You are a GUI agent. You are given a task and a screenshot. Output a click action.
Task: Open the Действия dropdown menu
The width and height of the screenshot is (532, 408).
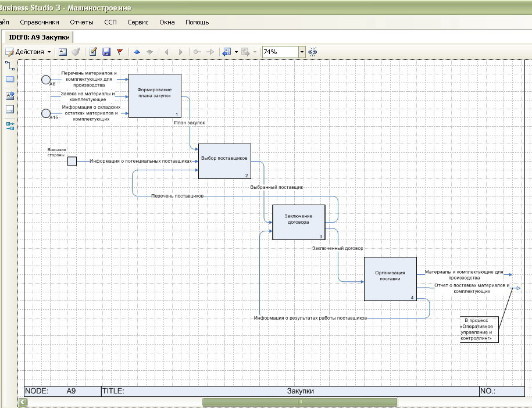pyautogui.click(x=28, y=52)
